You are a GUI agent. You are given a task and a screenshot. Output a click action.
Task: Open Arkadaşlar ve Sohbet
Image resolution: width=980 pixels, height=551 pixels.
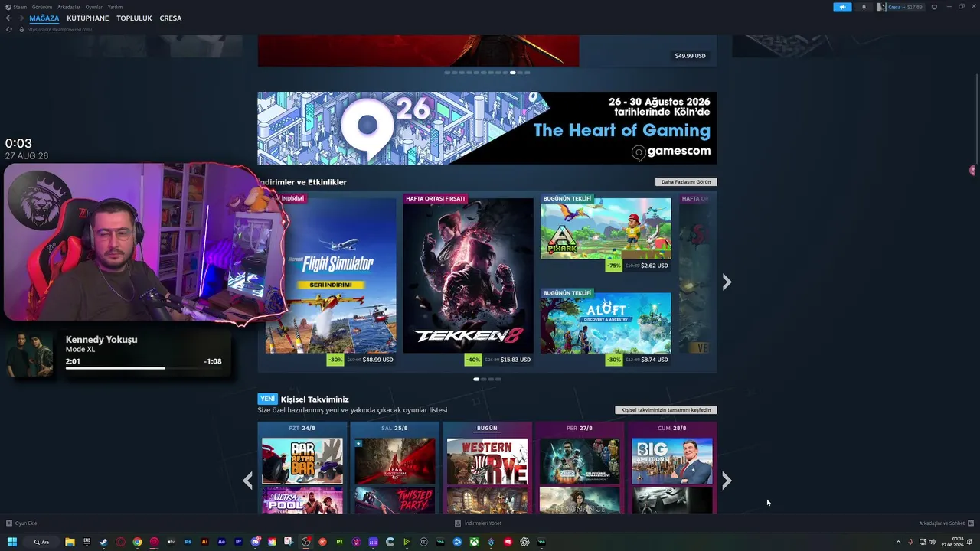(x=942, y=523)
